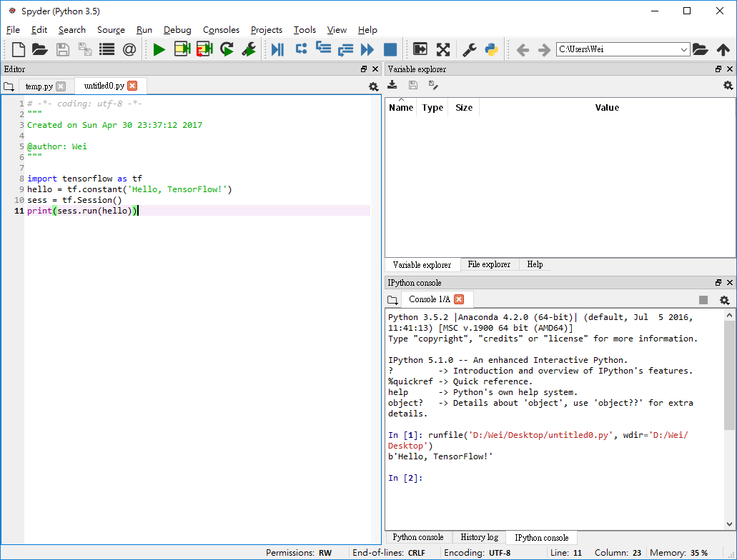
Task: Open Editor pane options gear
Action: click(x=373, y=86)
